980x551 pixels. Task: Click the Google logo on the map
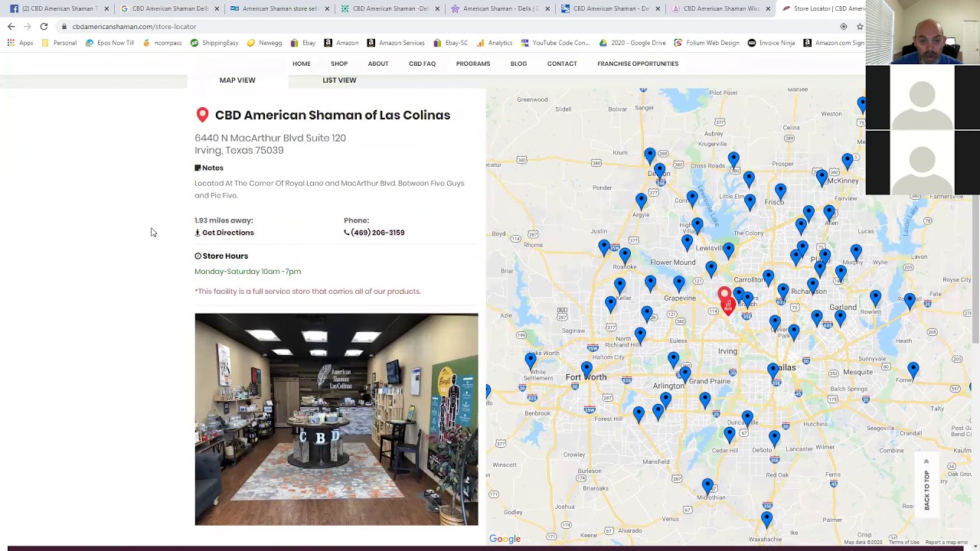point(505,539)
